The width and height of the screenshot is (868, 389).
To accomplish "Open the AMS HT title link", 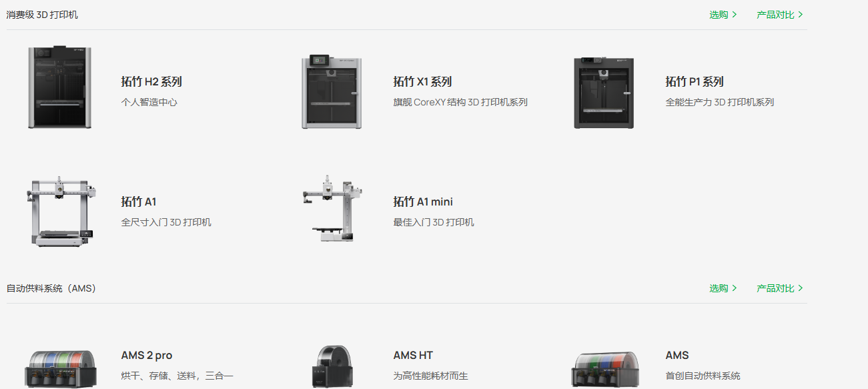I will pyautogui.click(x=413, y=355).
